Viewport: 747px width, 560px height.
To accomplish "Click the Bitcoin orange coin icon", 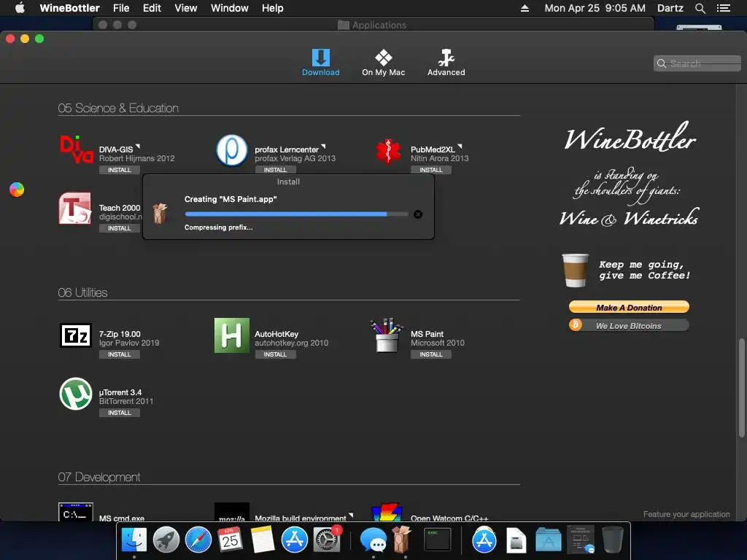I will coord(576,325).
